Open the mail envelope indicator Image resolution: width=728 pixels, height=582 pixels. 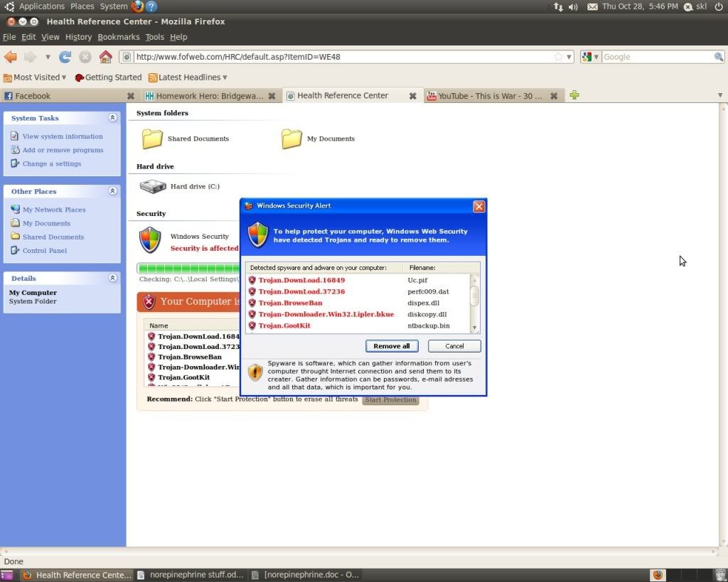592,6
